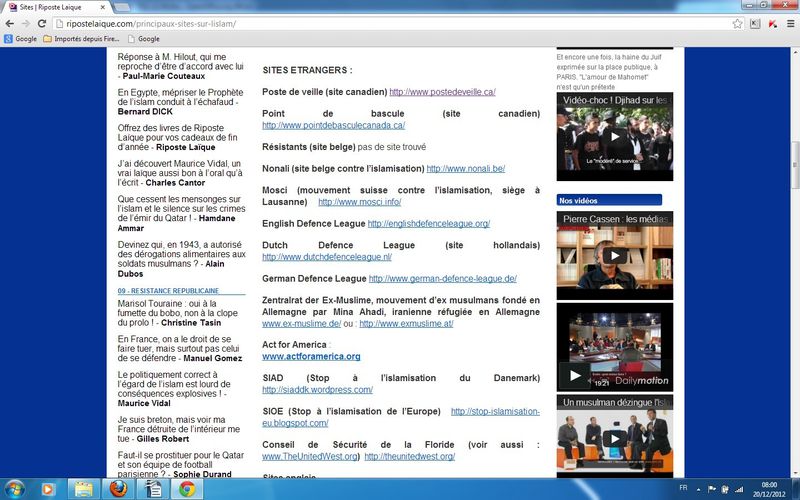This screenshot has width=800, height=500.
Task: Click the vertical scrollbar thumb of the page
Action: click(794, 164)
